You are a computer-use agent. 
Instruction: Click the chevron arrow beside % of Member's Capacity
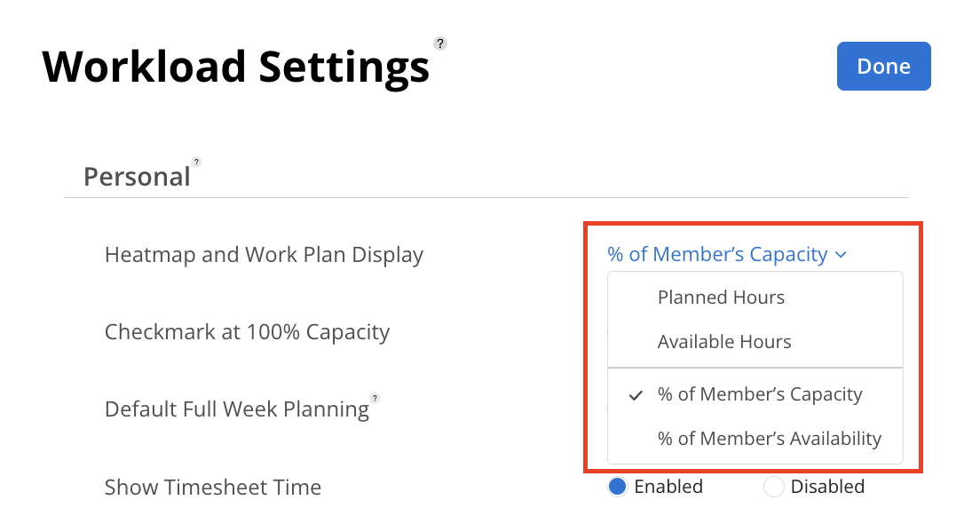pos(841,255)
